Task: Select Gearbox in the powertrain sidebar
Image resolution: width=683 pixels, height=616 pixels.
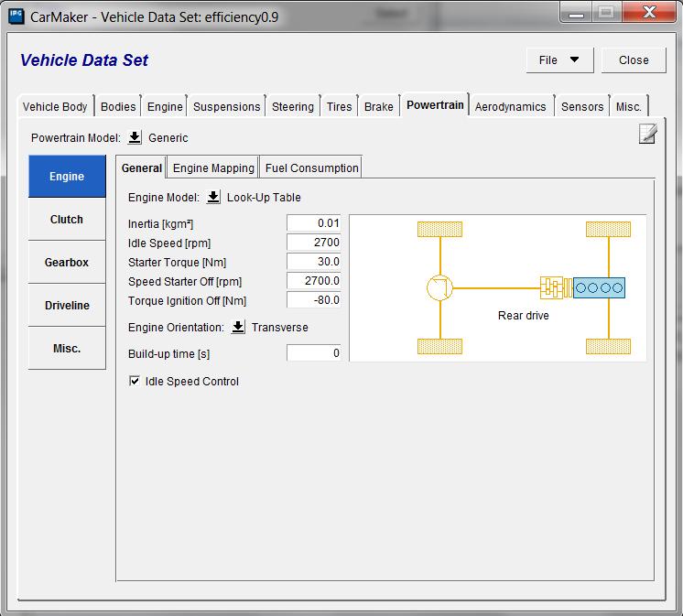Action: pos(67,262)
